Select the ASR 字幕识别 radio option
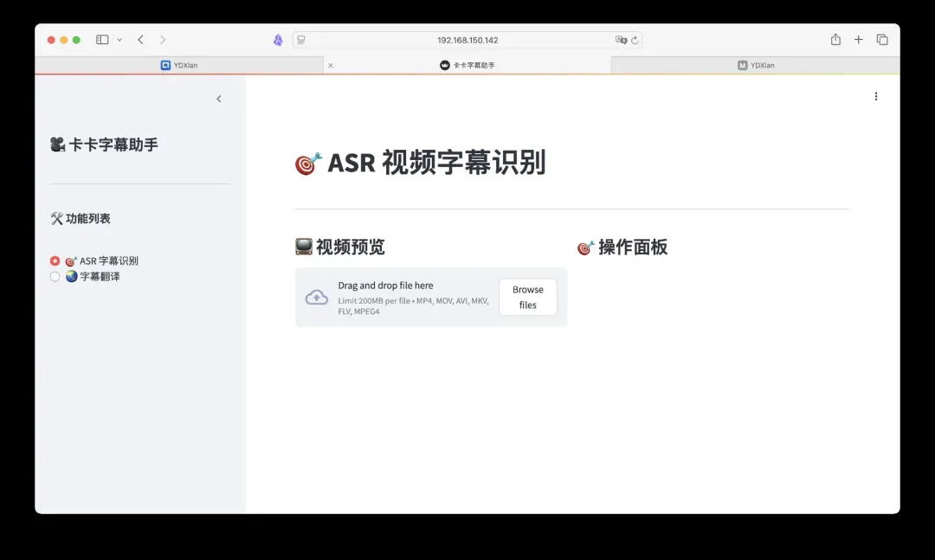 click(55, 261)
